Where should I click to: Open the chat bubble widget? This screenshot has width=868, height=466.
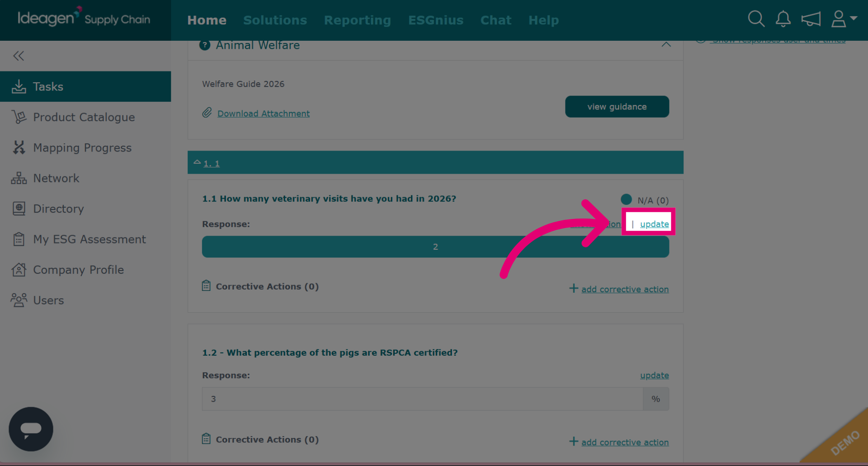(31, 429)
